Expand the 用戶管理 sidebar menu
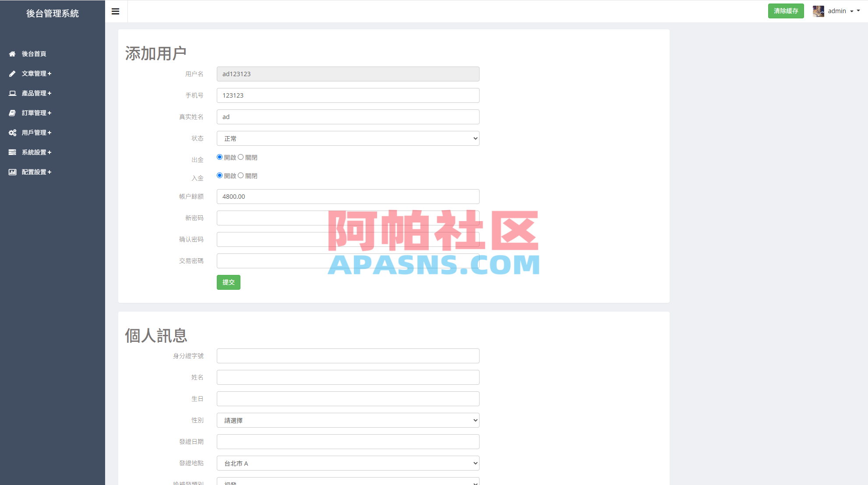The width and height of the screenshot is (868, 485). pos(36,132)
